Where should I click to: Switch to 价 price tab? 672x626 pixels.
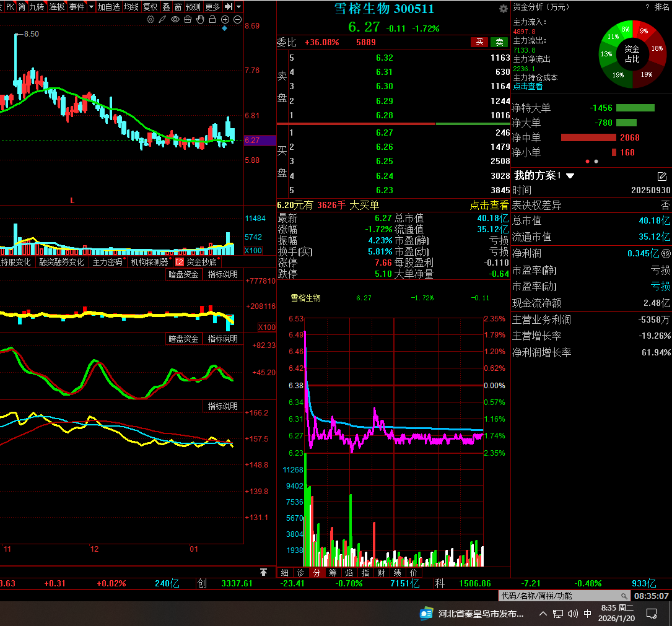click(414, 573)
